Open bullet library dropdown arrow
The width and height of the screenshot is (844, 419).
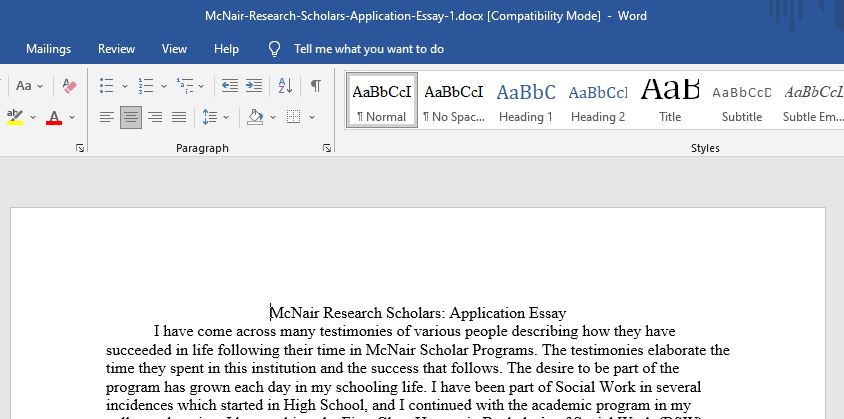click(x=124, y=86)
